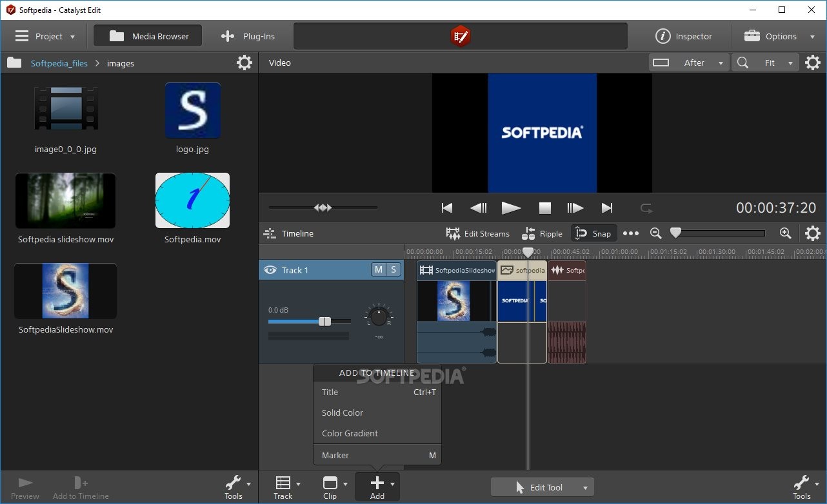827x504 pixels.
Task: Toggle Track 1 visibility eye
Action: pyautogui.click(x=270, y=270)
